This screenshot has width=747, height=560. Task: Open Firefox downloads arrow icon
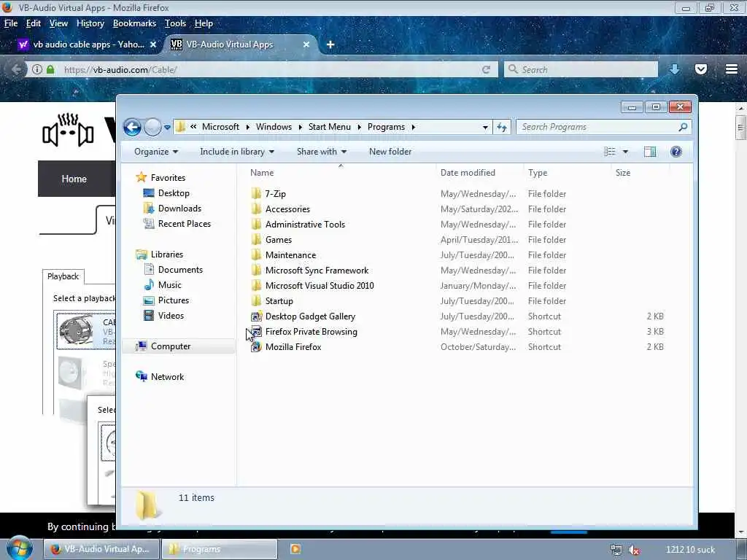(x=675, y=69)
